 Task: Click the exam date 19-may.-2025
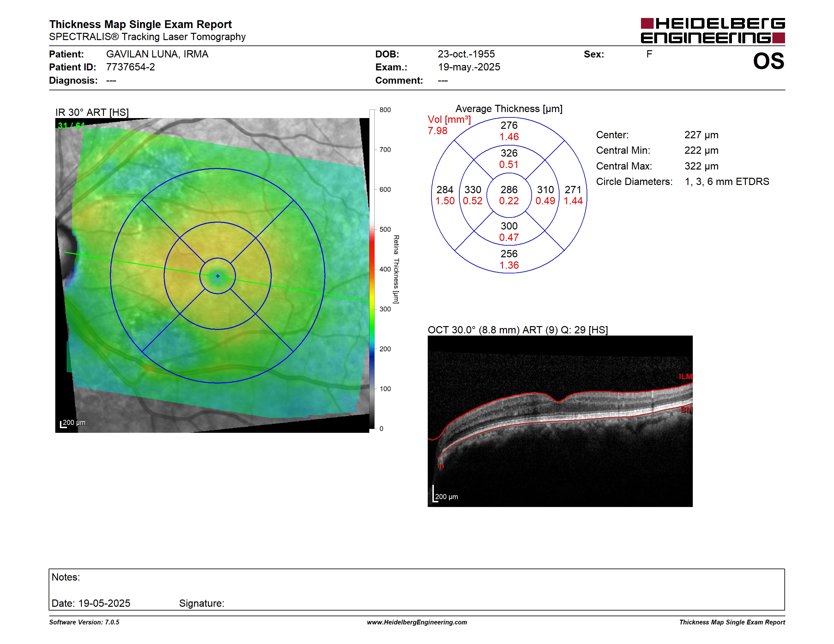[x=469, y=67]
